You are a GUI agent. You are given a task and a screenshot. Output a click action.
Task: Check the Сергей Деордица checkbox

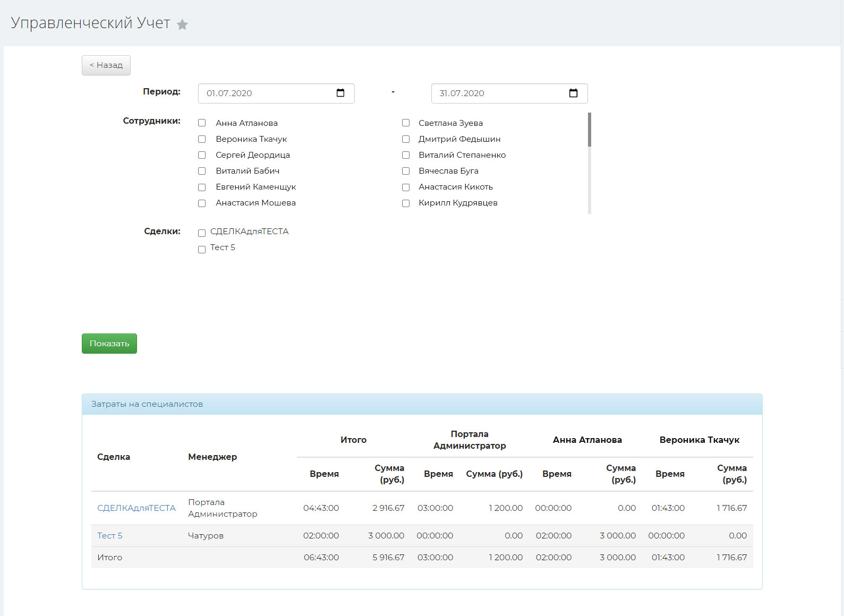(x=202, y=155)
